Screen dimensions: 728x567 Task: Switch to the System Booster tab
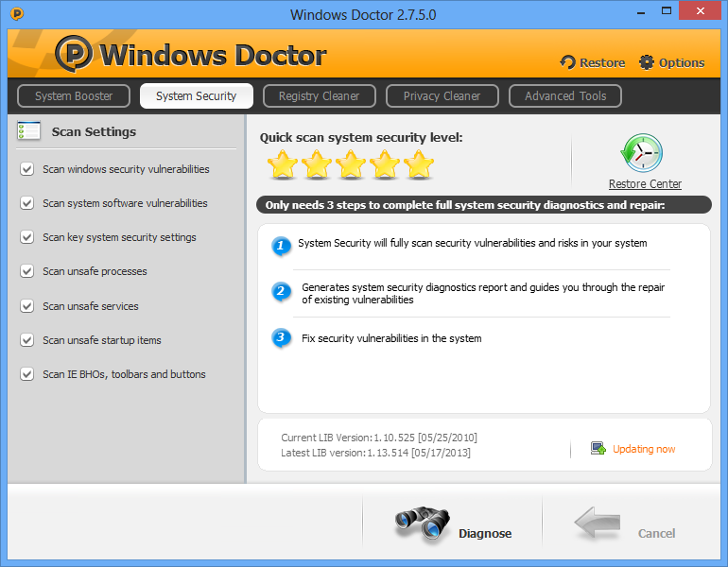(x=74, y=96)
